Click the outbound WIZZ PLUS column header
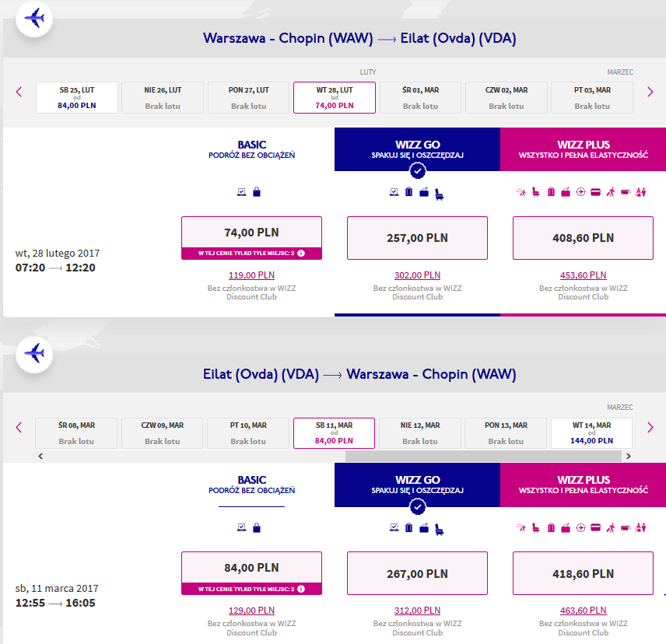Viewport: 666px width, 644px height. pos(584,149)
